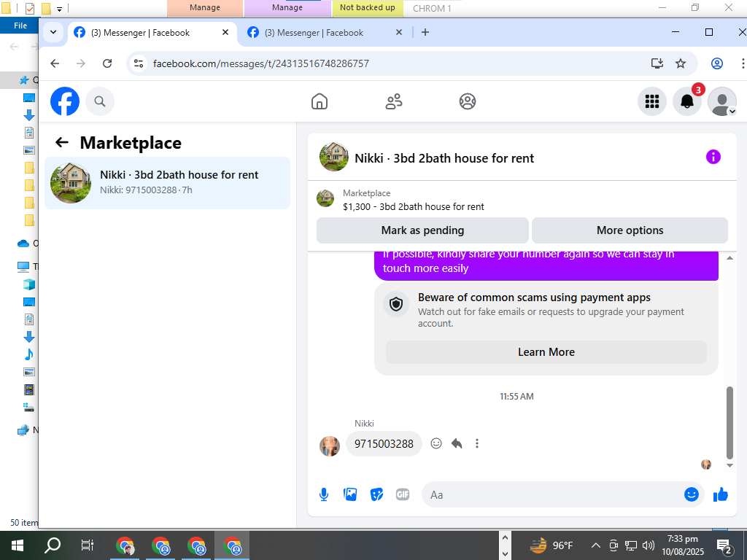Screen dimensions: 747x560
Task: Open the File tab in File Explorer
Action: point(20,26)
